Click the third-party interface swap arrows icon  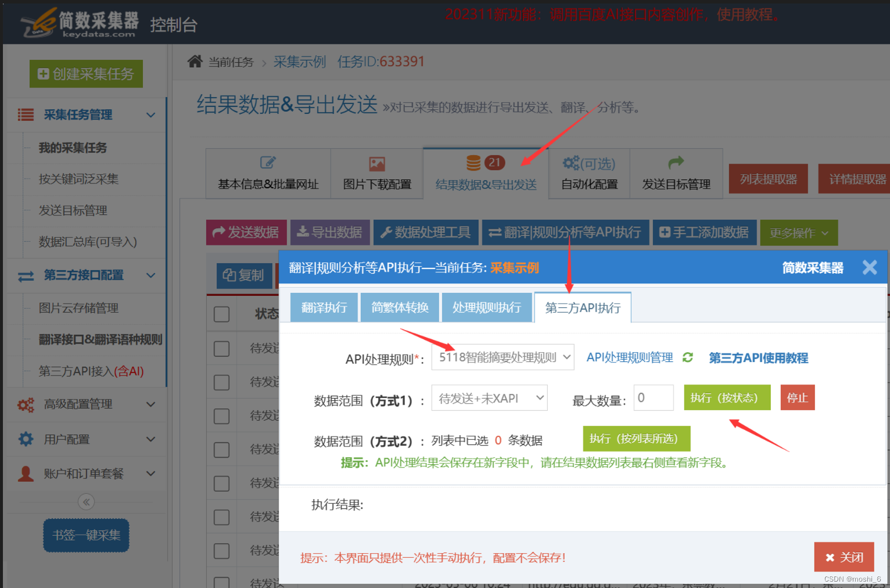coord(26,276)
